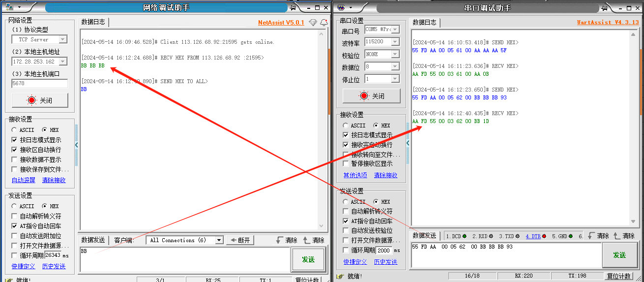Viewport: 644px width, 282px height.
Task: Click the diamond icon in NetAssist header
Action: pyautogui.click(x=313, y=23)
